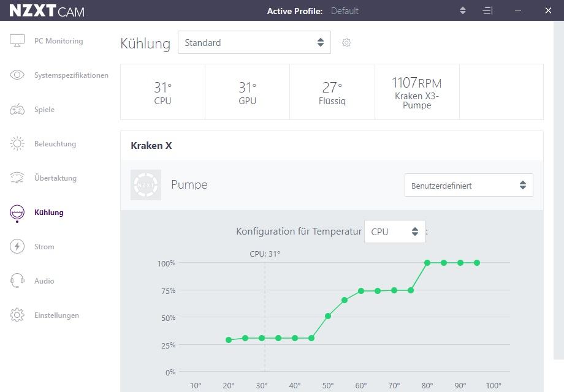The image size is (564, 392).
Task: Click the 27° Flüssig temperature tile
Action: pos(332,92)
